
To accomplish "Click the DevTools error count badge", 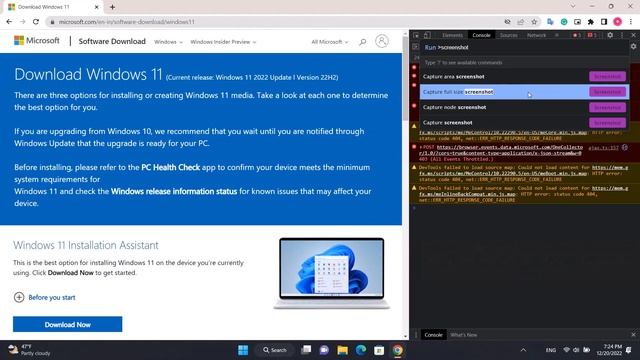I will 576,35.
